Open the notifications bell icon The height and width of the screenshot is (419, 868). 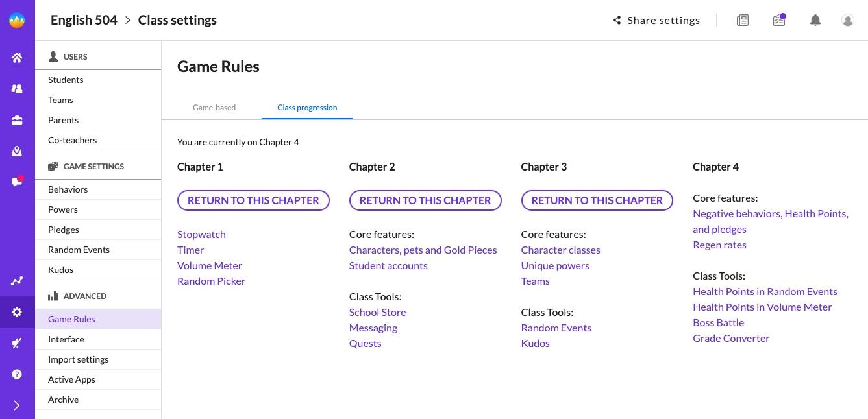pos(815,20)
